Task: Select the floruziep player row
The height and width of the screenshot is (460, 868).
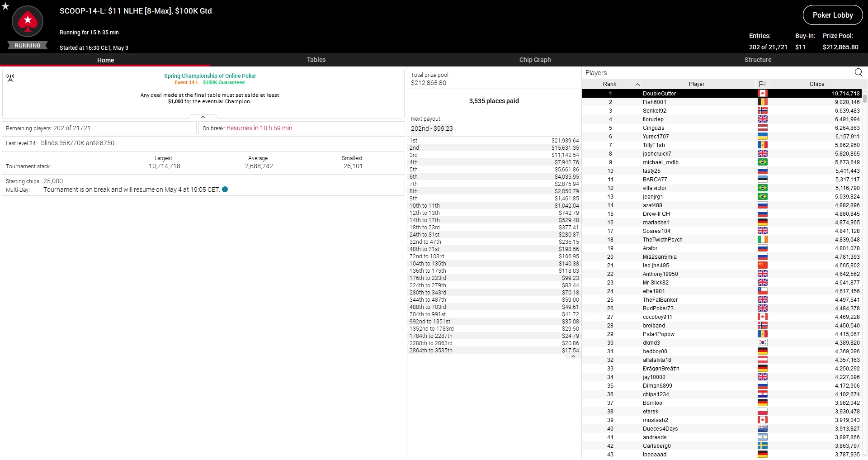Action: coord(722,119)
